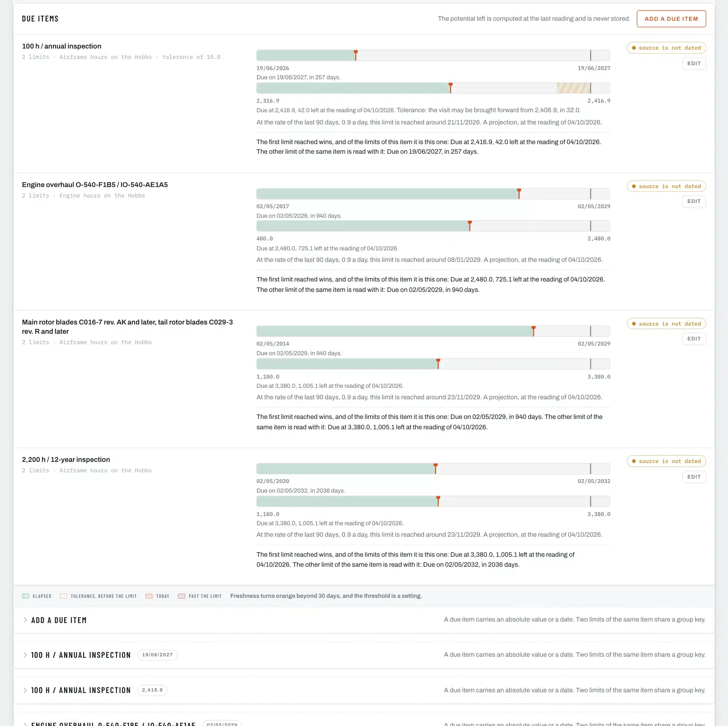
Task: Click the 'Freshness turns orange beyond 30 days' note
Action: (326, 596)
